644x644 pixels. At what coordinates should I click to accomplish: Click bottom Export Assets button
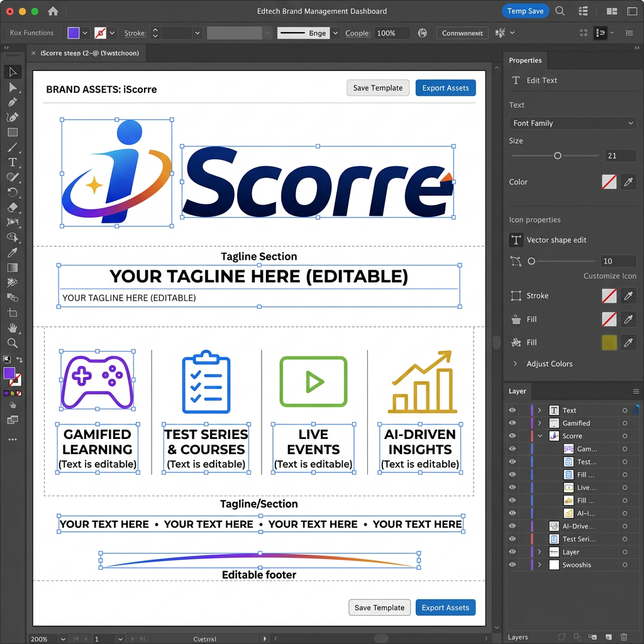click(x=445, y=608)
